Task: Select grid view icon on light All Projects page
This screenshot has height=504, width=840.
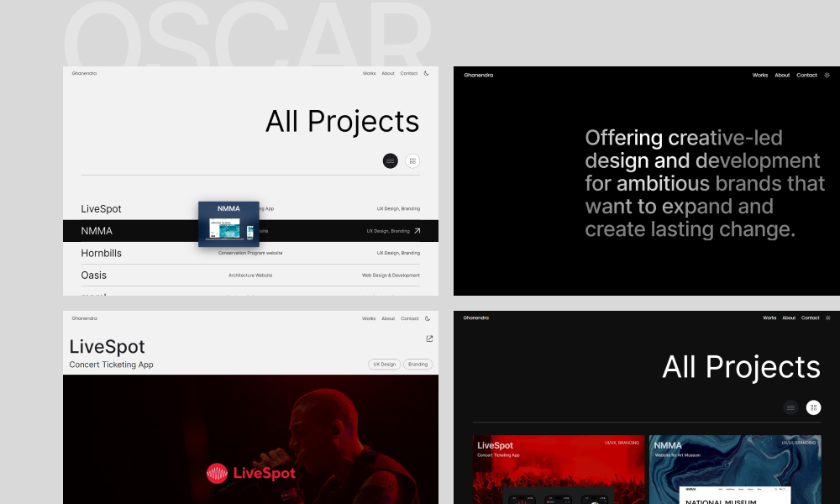Action: (412, 160)
